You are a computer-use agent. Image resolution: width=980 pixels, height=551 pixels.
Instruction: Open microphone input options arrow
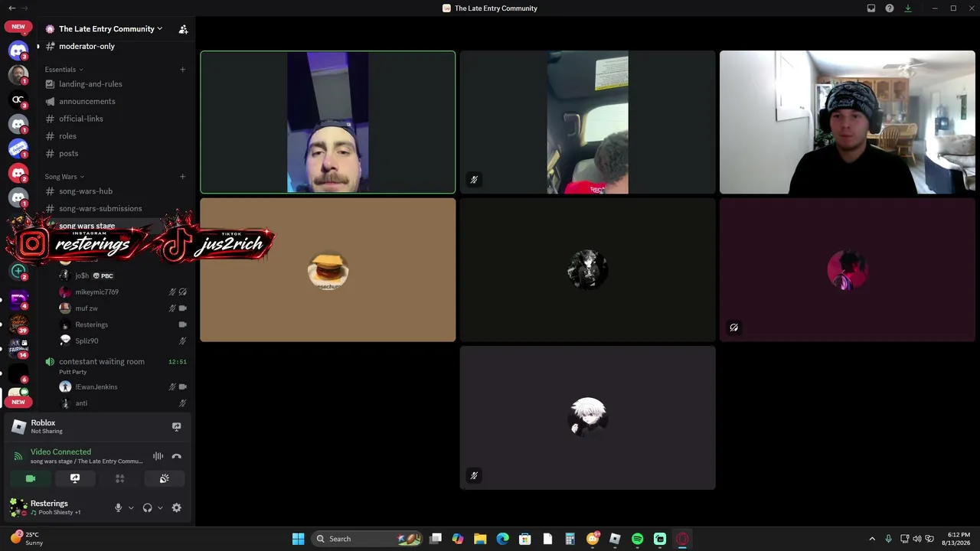pos(131,507)
